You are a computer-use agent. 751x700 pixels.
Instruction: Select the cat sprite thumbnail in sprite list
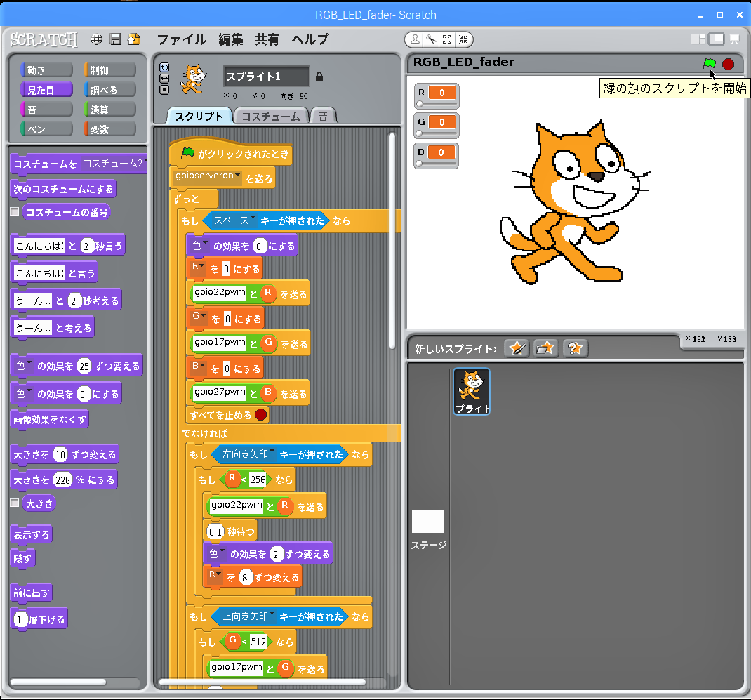[472, 391]
